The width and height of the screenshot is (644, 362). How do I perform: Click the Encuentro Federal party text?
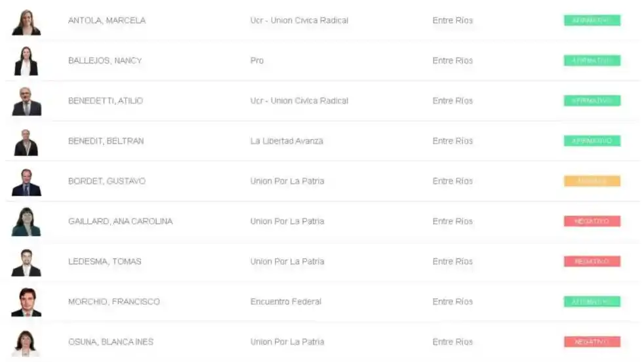click(x=286, y=302)
